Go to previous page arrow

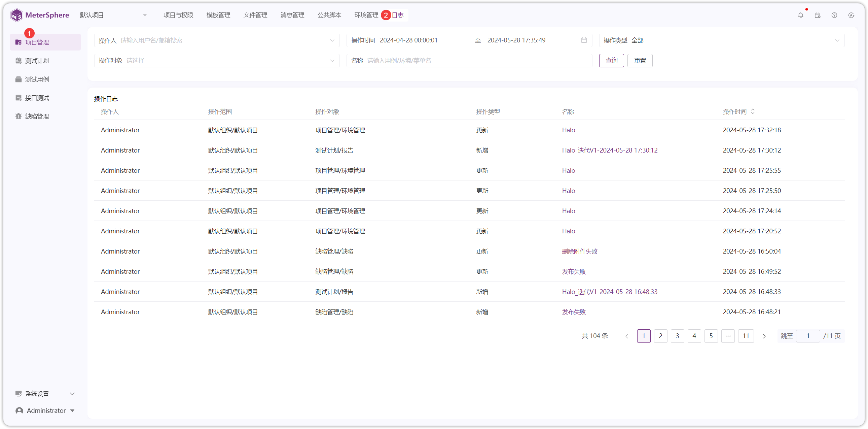click(627, 336)
